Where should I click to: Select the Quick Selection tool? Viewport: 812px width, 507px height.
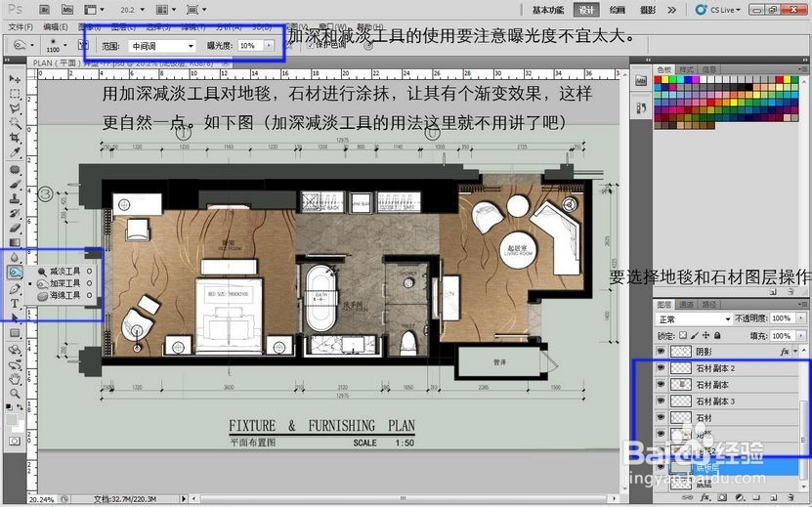point(15,123)
